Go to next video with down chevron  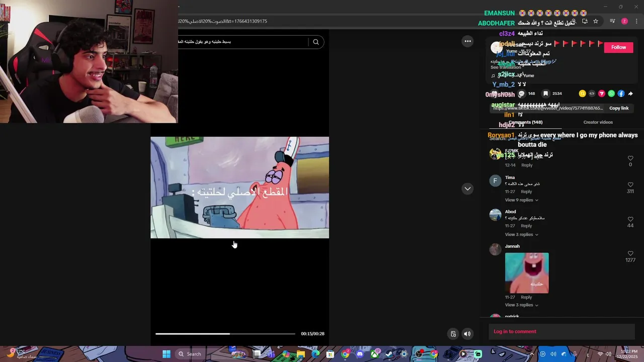467,189
